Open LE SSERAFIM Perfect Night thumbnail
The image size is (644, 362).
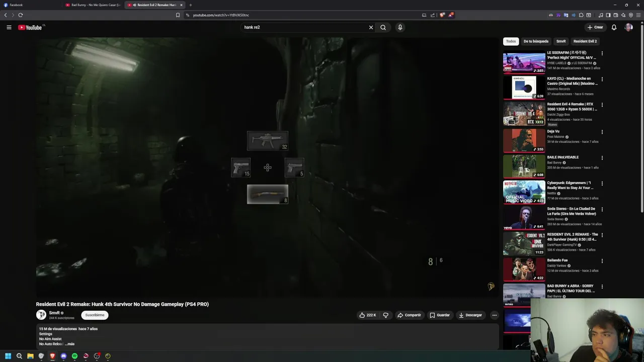click(524, 62)
